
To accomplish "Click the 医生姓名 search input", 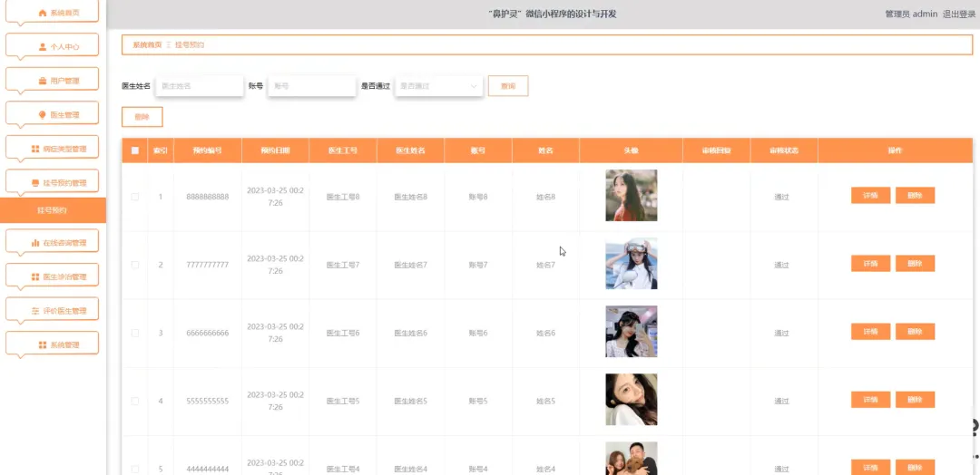I will tap(200, 86).
